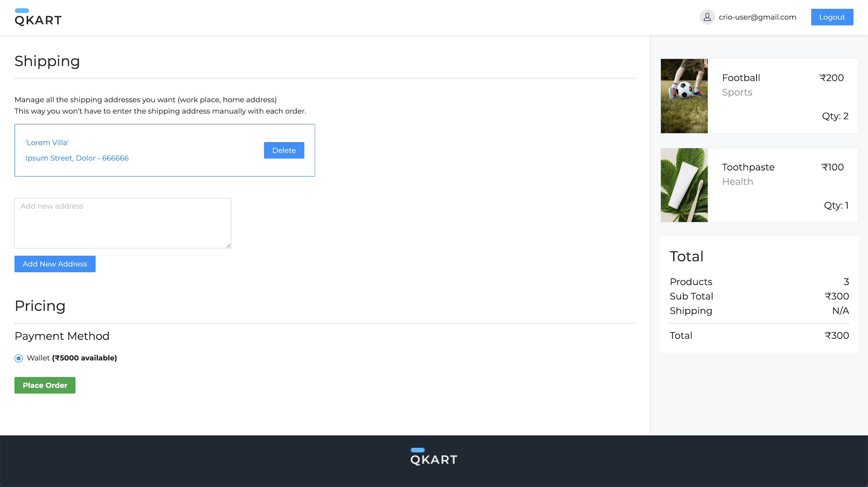Click the Football product thumbnail
The height and width of the screenshot is (487, 868).
pos(684,96)
